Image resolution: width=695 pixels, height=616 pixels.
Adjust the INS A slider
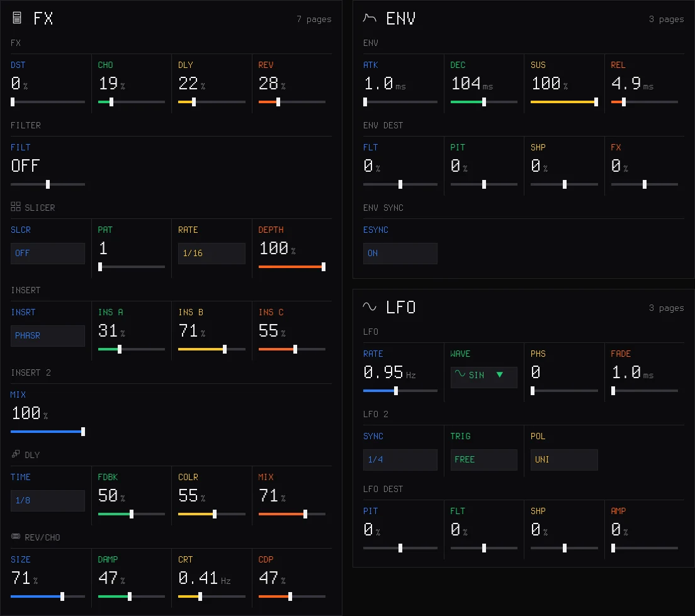[x=131, y=349]
